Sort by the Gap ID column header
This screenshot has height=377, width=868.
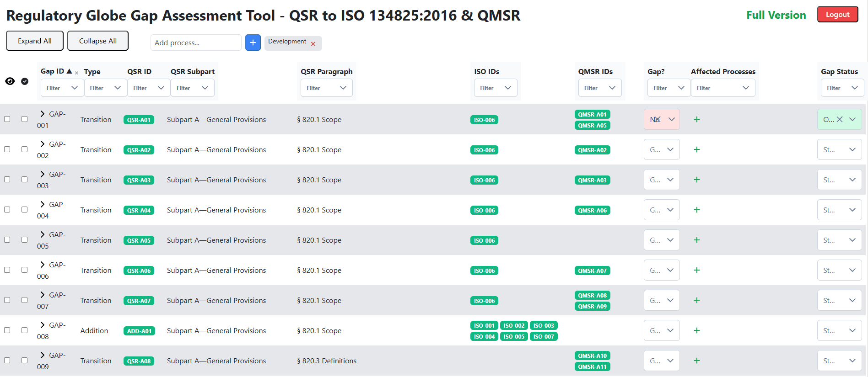pyautogui.click(x=52, y=71)
